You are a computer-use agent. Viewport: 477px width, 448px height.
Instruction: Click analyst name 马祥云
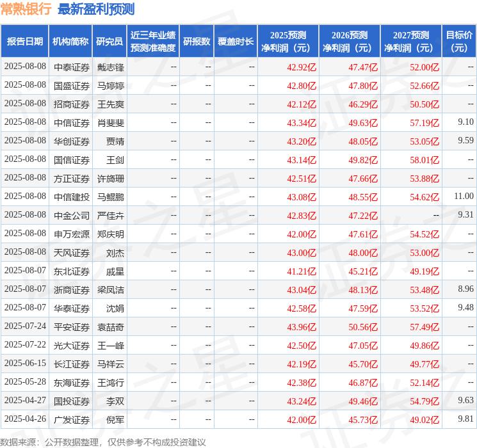point(110,364)
